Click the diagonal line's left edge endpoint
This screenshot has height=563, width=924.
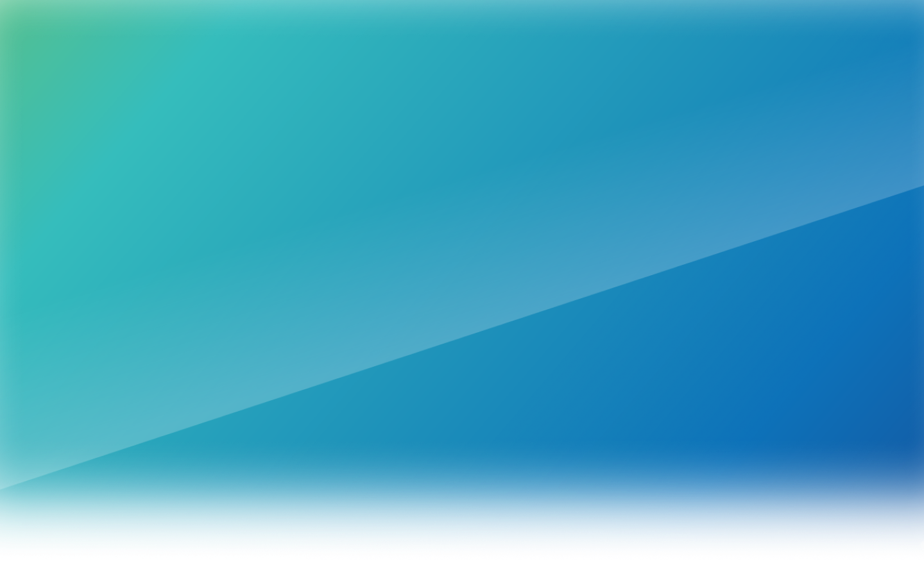[x=1, y=490]
